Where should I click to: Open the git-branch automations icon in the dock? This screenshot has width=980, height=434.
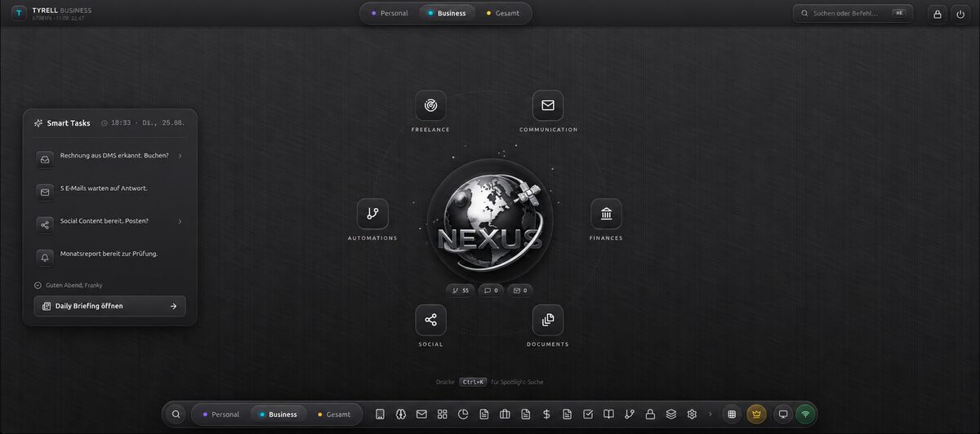click(x=630, y=414)
